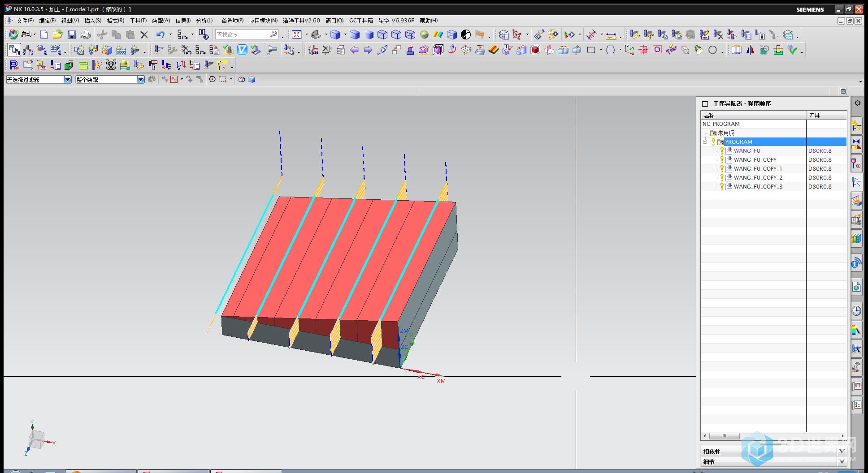Click the Open folder icon
This screenshot has height=473, width=868.
(57, 34)
